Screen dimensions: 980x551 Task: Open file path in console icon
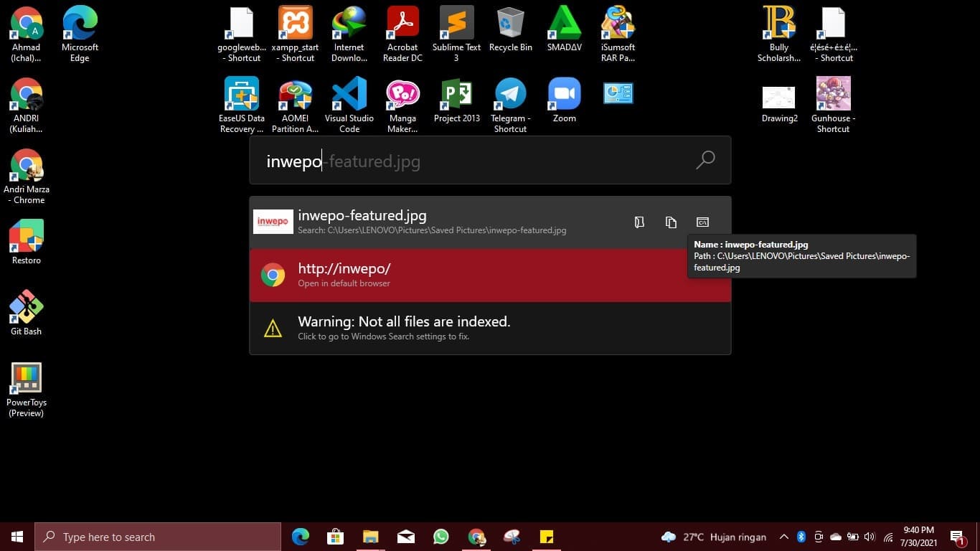pyautogui.click(x=702, y=222)
